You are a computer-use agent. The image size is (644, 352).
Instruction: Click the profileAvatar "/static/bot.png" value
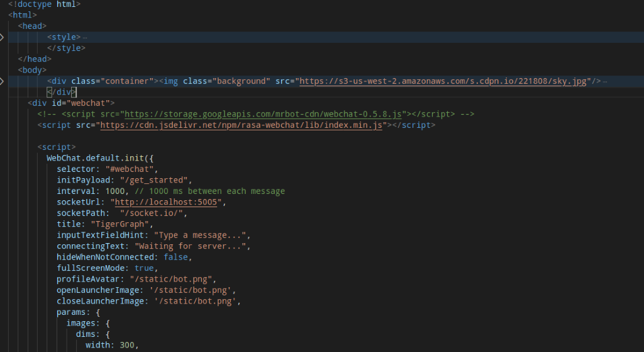170,279
